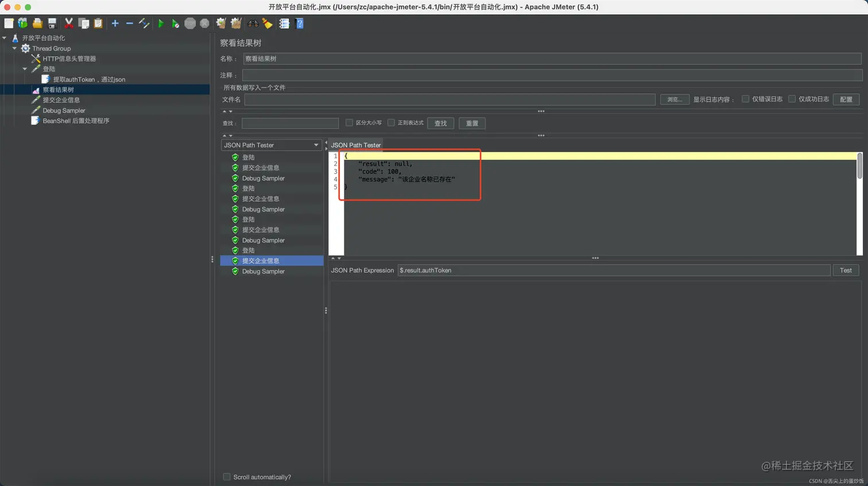Click into the 文件名 filename field
Screen dimensions: 868x486
pyautogui.click(x=450, y=99)
